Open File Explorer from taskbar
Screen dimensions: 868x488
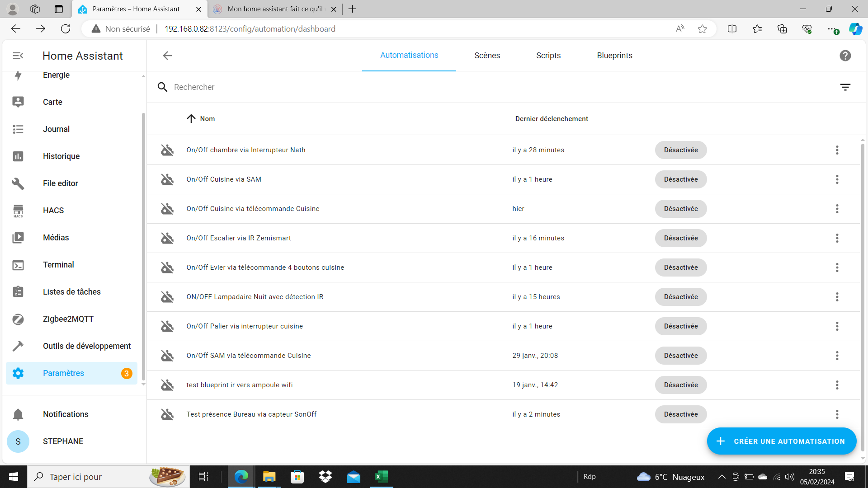click(x=269, y=477)
